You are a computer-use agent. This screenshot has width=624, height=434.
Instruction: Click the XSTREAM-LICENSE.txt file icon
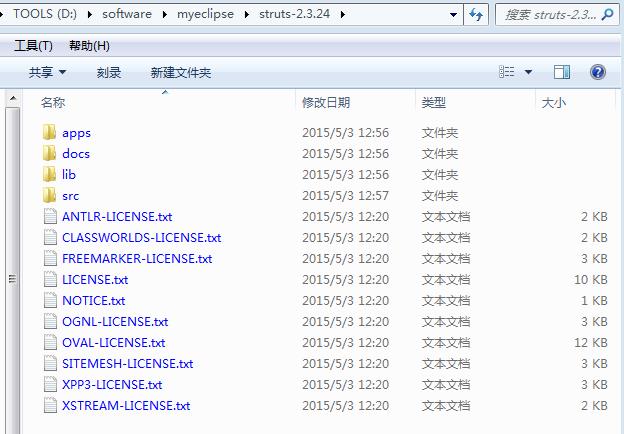(50, 406)
